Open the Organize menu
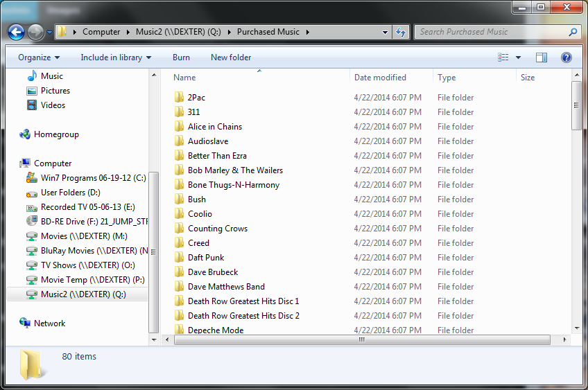The width and height of the screenshot is (588, 390). click(39, 57)
